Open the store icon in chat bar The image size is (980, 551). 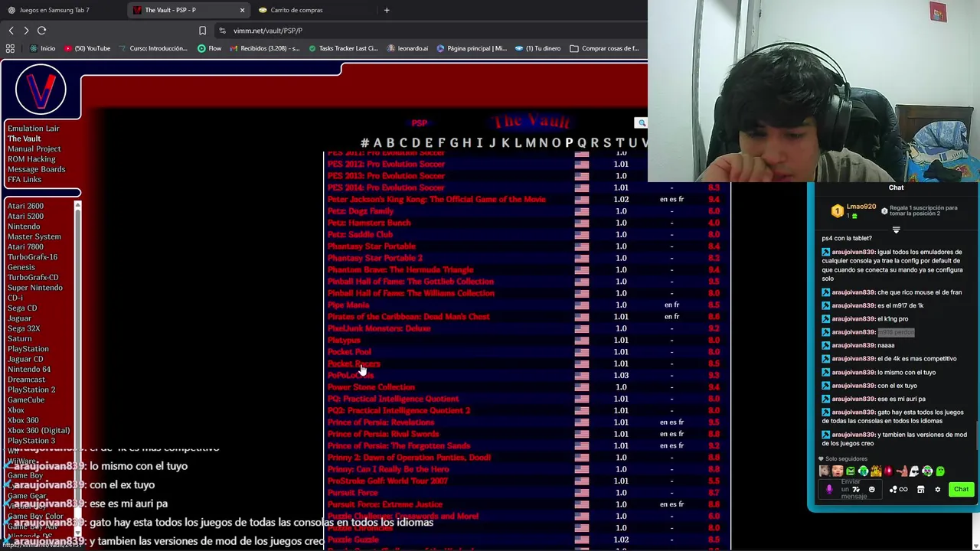(x=921, y=490)
